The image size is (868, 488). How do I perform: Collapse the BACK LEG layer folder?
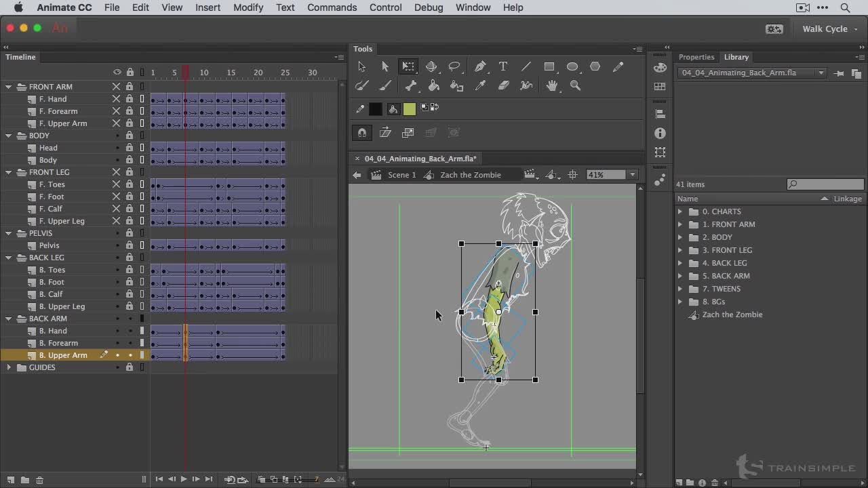(x=9, y=258)
